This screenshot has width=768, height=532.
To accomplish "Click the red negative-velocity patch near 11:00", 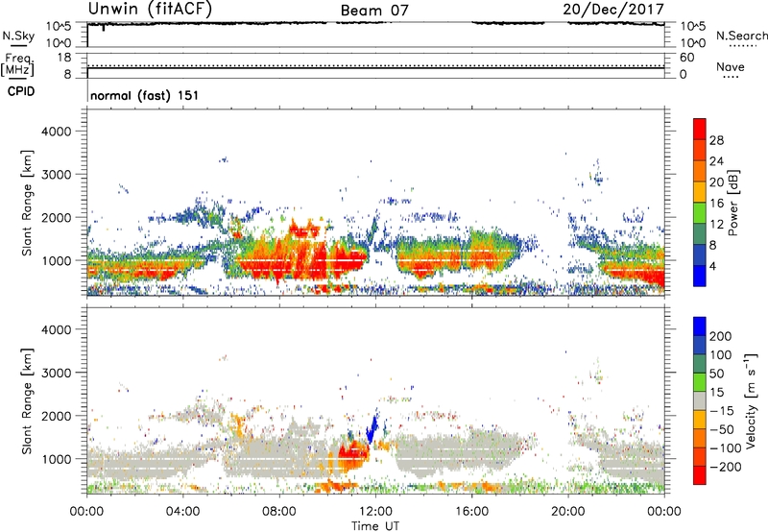I will point(352,453).
